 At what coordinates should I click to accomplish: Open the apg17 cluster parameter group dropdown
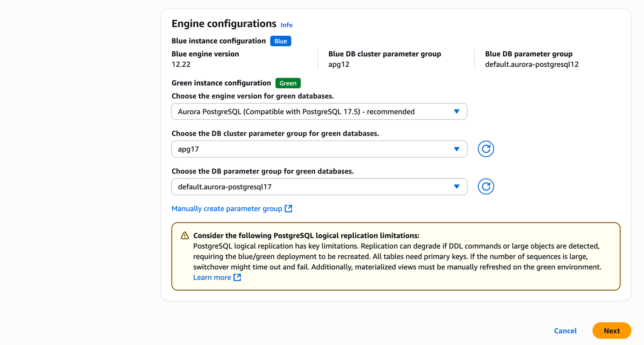tap(319, 149)
